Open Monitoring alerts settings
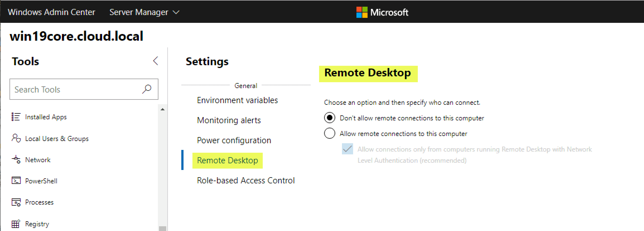 tap(229, 120)
